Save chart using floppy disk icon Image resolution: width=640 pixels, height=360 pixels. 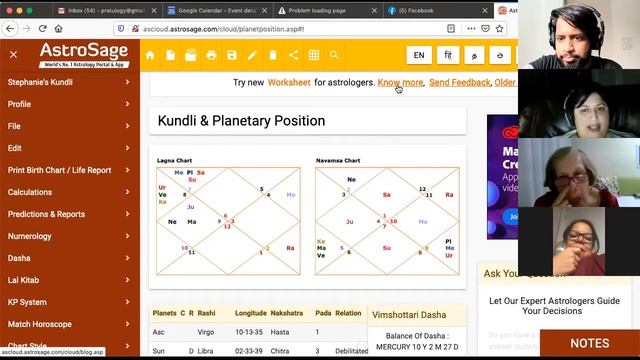(x=232, y=55)
